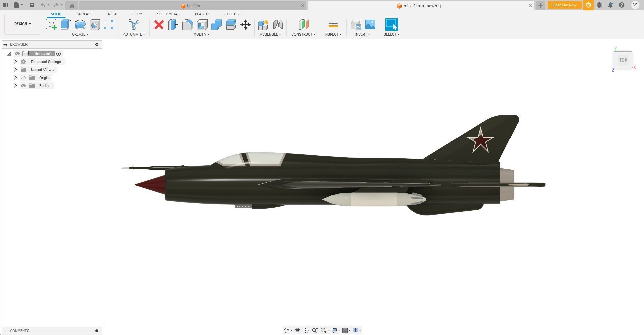
Task: Click the Create Form tool icon
Action: click(109, 25)
